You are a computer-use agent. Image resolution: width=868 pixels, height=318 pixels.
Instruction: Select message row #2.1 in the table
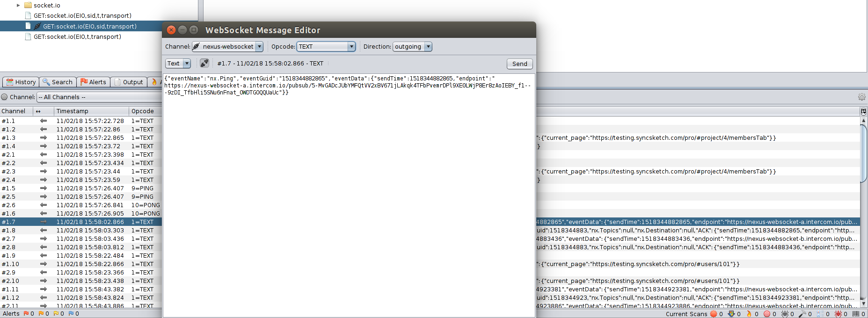81,154
